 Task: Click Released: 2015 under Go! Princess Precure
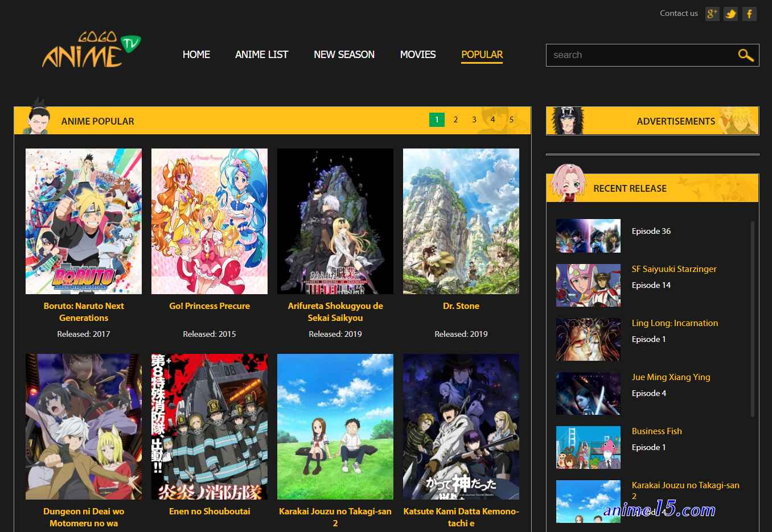[x=210, y=334]
